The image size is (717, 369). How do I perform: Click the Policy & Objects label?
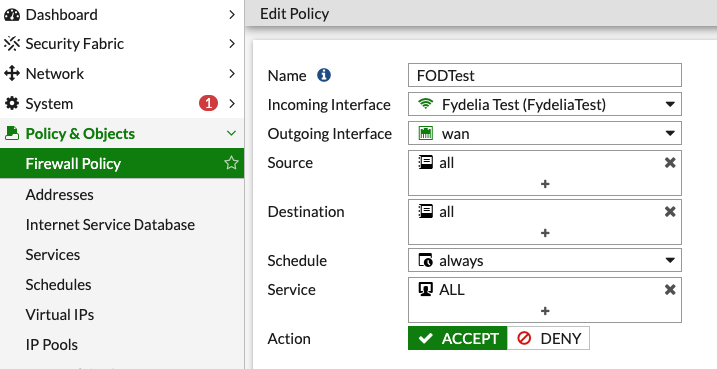(x=80, y=134)
